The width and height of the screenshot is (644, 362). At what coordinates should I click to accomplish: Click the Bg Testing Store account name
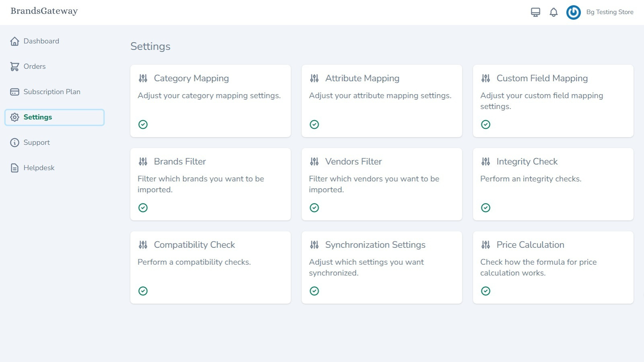[x=610, y=12]
